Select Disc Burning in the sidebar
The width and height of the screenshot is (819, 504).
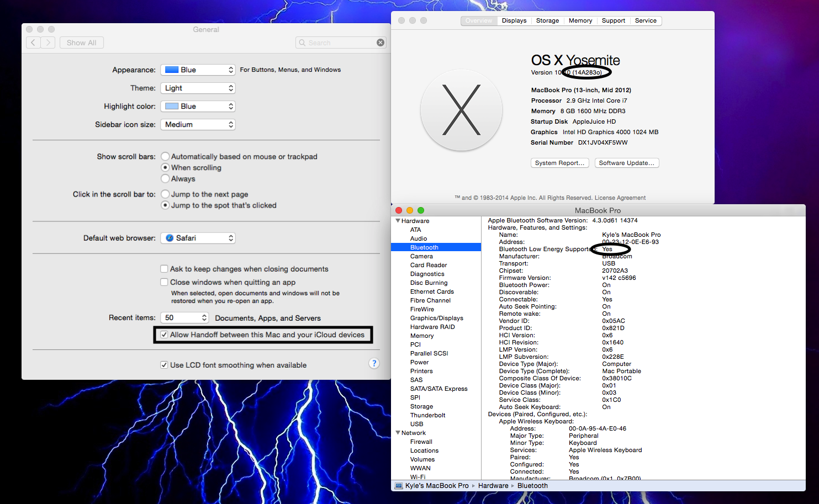429,283
